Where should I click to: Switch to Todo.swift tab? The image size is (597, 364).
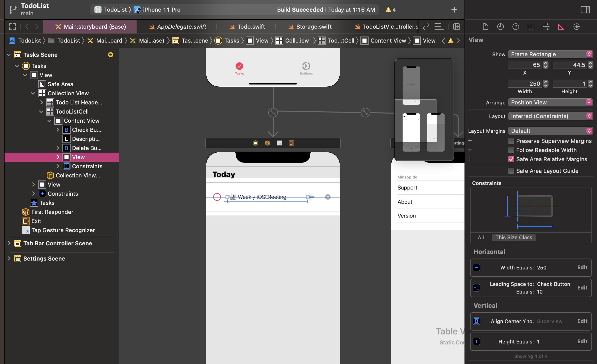251,27
